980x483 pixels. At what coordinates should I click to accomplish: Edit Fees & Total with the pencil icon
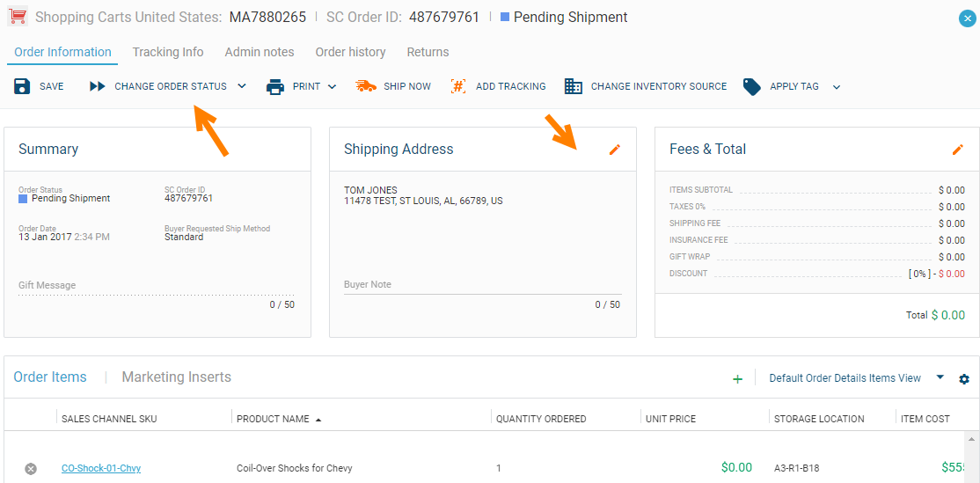(x=957, y=150)
